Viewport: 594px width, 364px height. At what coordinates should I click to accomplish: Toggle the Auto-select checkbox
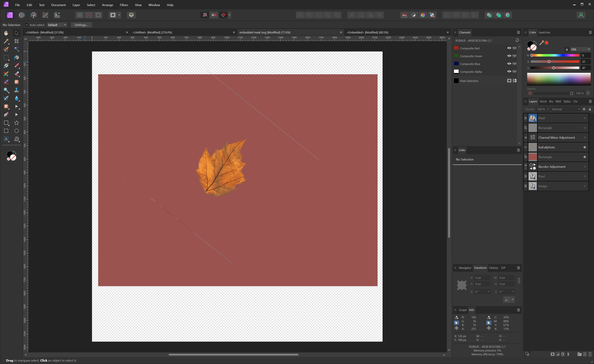pyautogui.click(x=27, y=25)
